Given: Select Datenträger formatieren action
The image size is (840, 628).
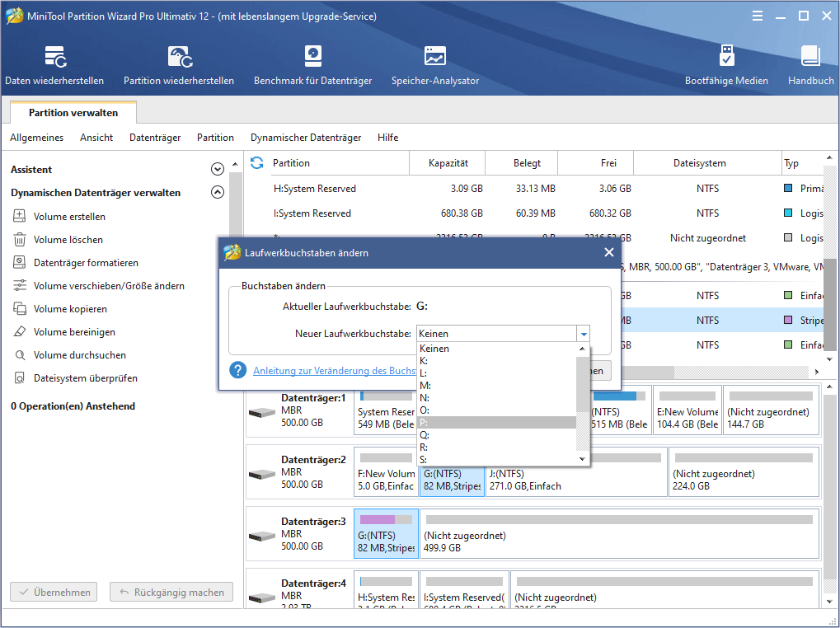Looking at the screenshot, I should (86, 262).
